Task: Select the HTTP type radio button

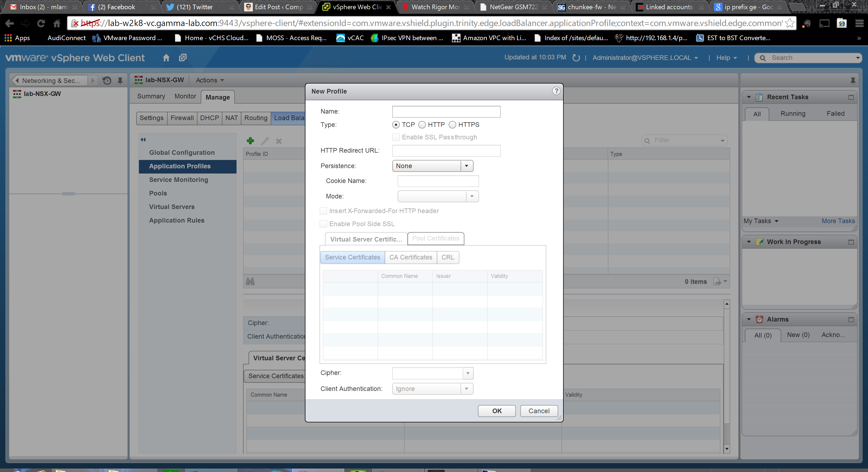Action: (x=422, y=125)
